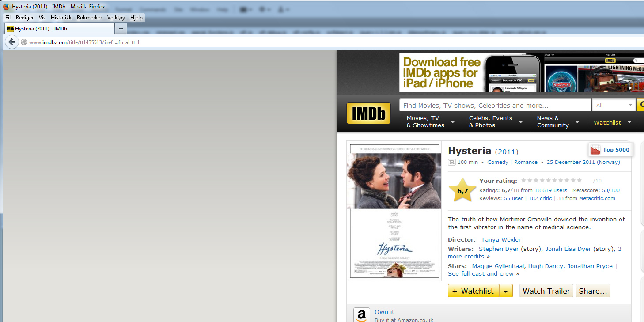Open the Bokmerker menu
This screenshot has width=644, height=322.
(89, 18)
